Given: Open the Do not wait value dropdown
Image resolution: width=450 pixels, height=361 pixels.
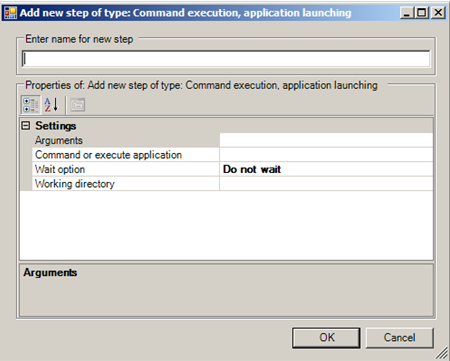Looking at the screenshot, I should [326, 169].
